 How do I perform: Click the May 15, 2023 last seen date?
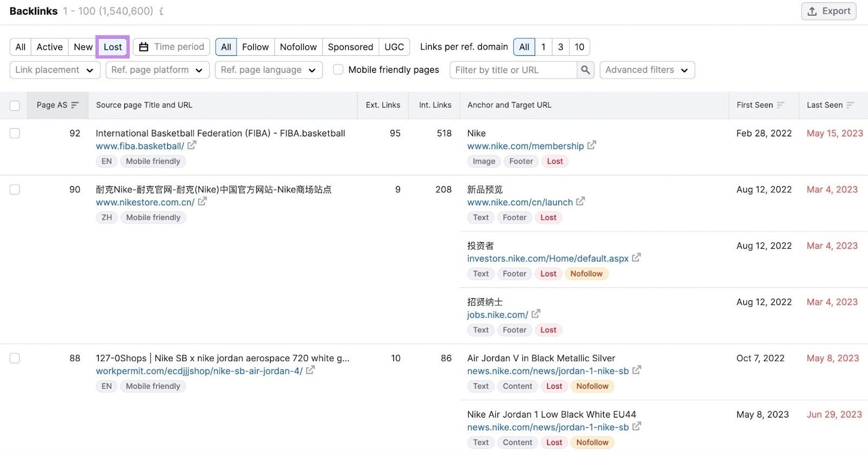pos(835,134)
